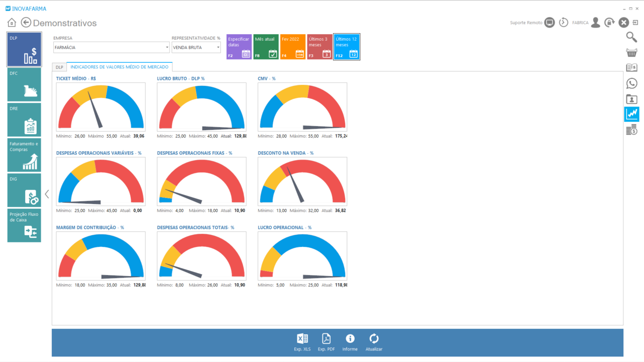Export report via Exp. PDF icon
This screenshot has height=362, width=644.
click(326, 342)
